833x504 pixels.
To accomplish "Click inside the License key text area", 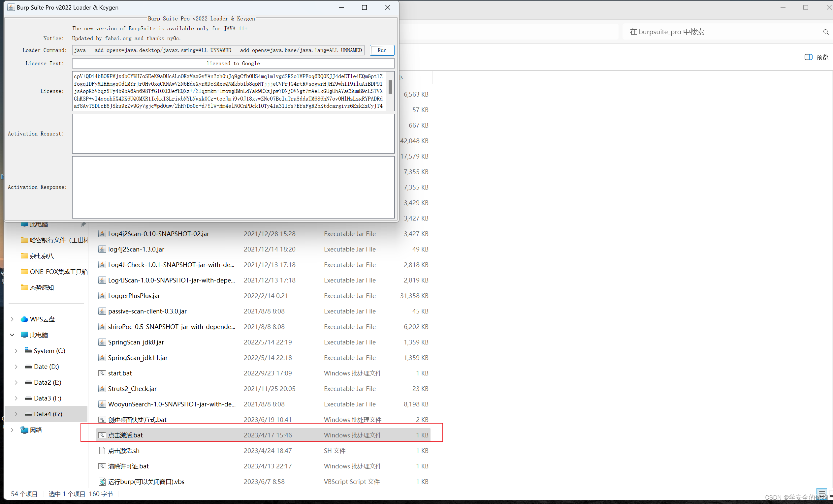I will click(230, 91).
